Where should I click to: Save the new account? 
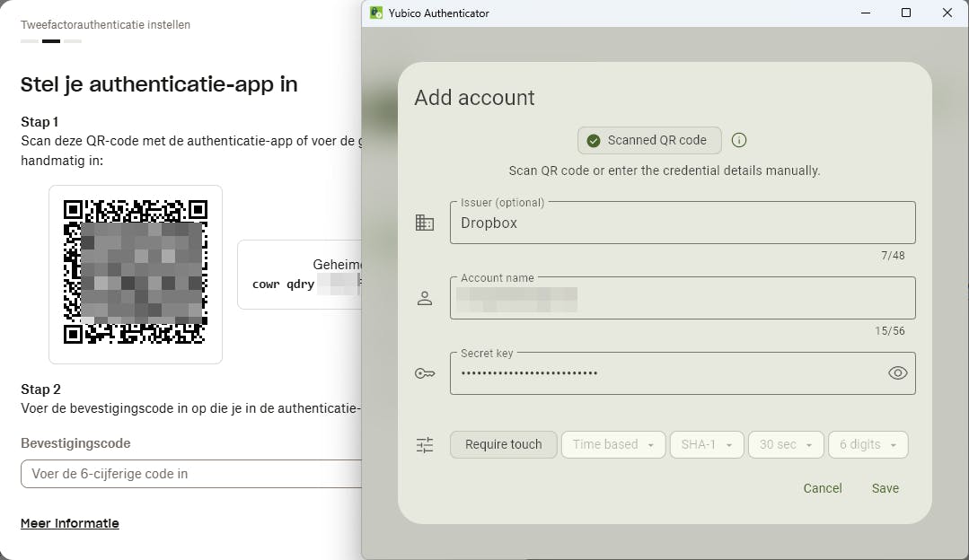(x=885, y=488)
